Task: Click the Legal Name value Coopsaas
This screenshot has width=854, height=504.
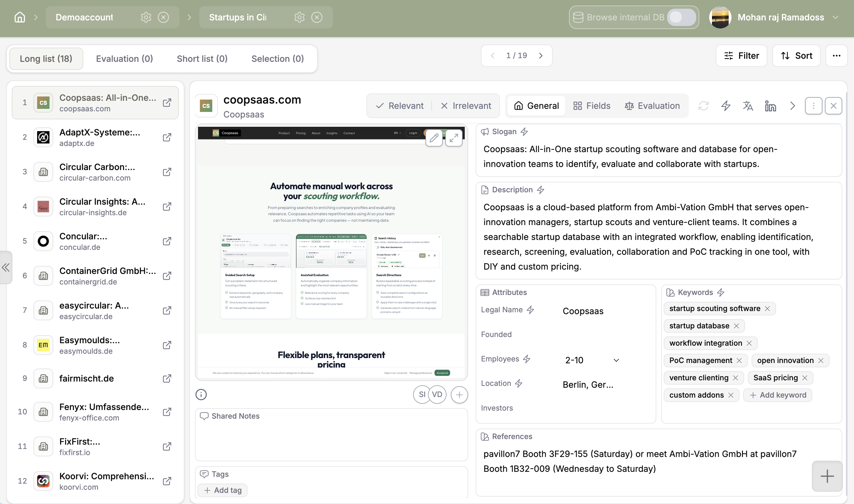Action: (583, 311)
